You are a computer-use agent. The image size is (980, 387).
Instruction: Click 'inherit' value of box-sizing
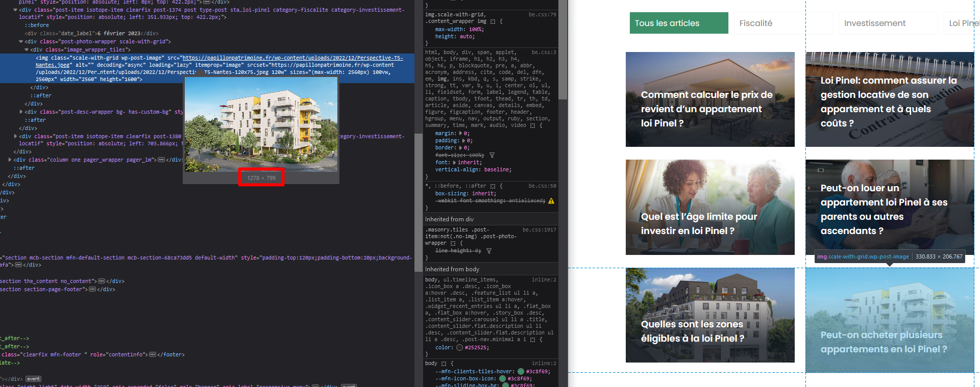(482, 194)
